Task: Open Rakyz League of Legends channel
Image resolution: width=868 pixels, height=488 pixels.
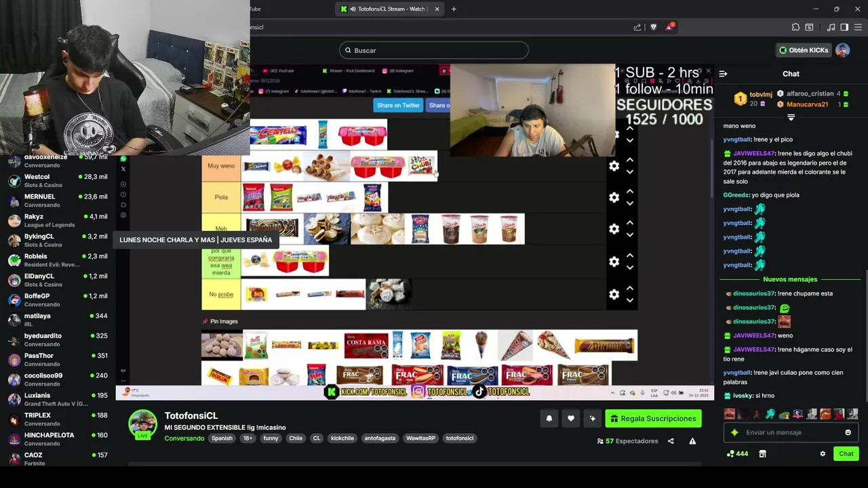Action: point(57,220)
